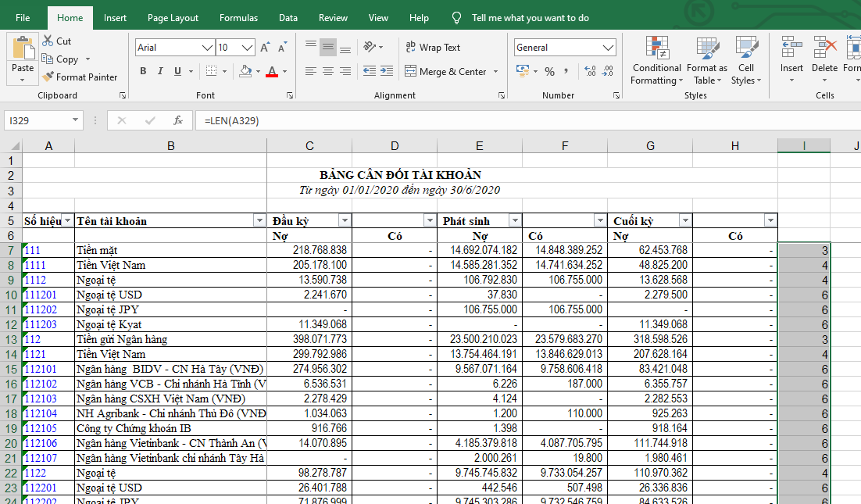Click the Format Painter brush icon
Image resolution: width=861 pixels, height=504 pixels.
click(48, 77)
